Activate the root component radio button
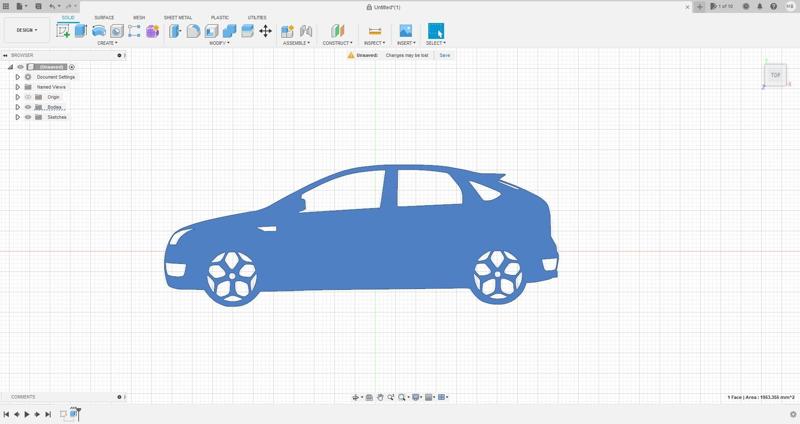The height and width of the screenshot is (424, 800). (72, 67)
